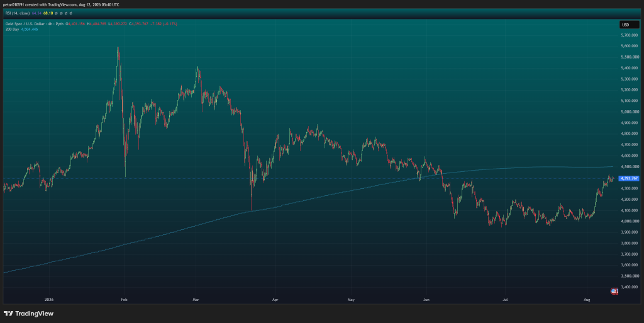
Task: Click the close value C4,393.767 in legend
Action: coord(139,24)
